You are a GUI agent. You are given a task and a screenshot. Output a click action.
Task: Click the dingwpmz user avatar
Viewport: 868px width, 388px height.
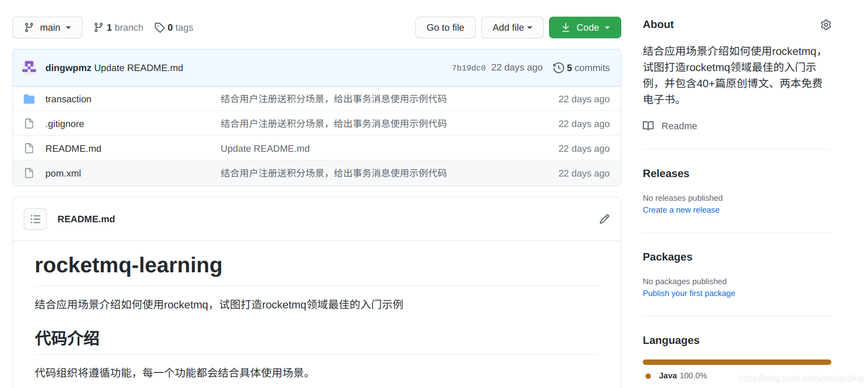click(29, 67)
